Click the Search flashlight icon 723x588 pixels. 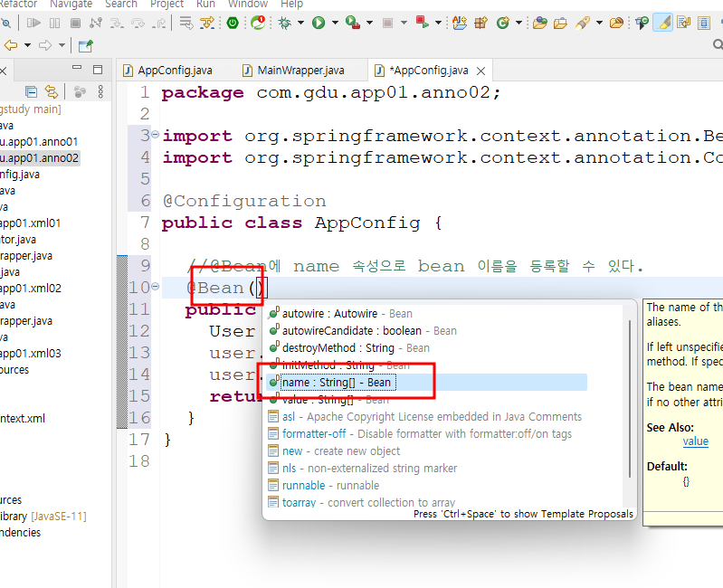coord(583,22)
